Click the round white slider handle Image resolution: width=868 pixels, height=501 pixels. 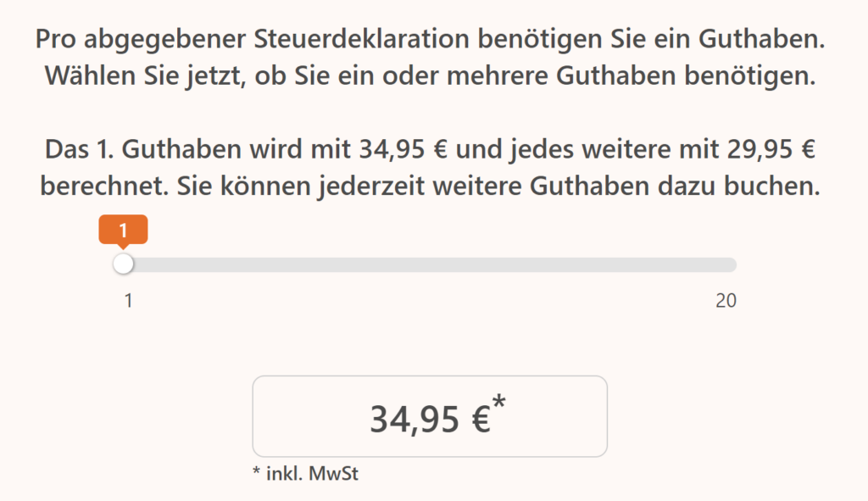(124, 264)
